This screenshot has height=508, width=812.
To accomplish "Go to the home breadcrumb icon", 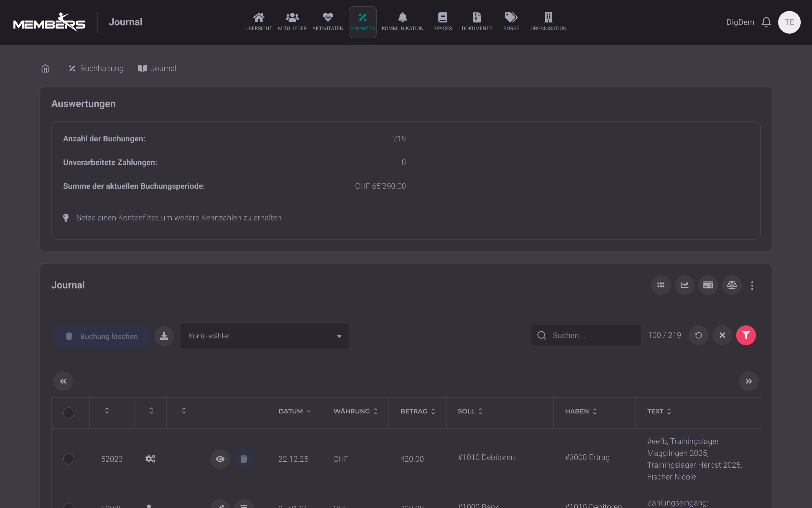I will tap(45, 69).
